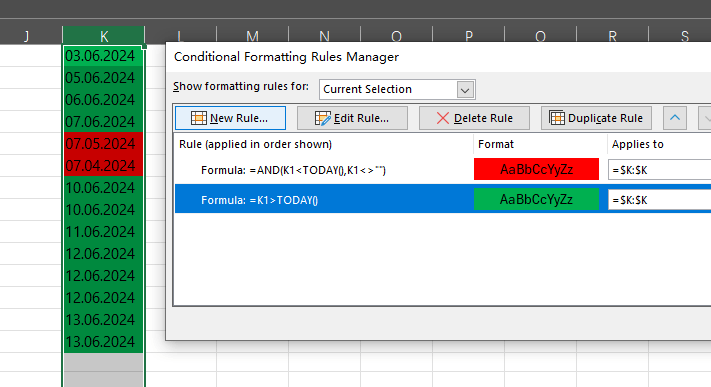Select column K header
The height and width of the screenshot is (387, 711).
pyautogui.click(x=103, y=36)
